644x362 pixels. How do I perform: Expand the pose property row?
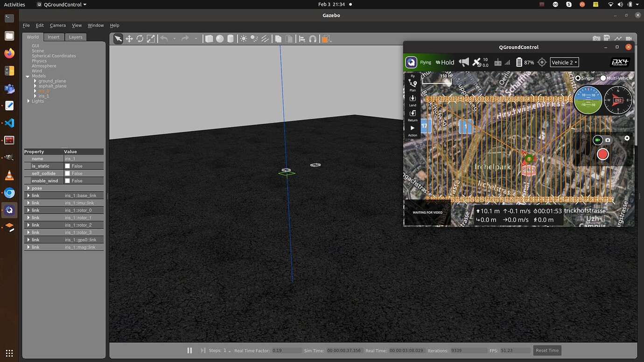(28, 188)
